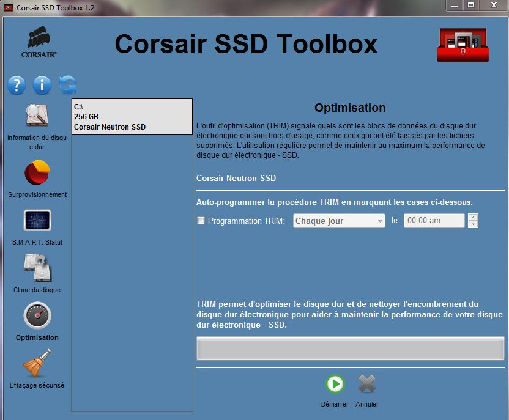
Task: Open the Effaçage sécurisé broom icon
Action: point(37,363)
